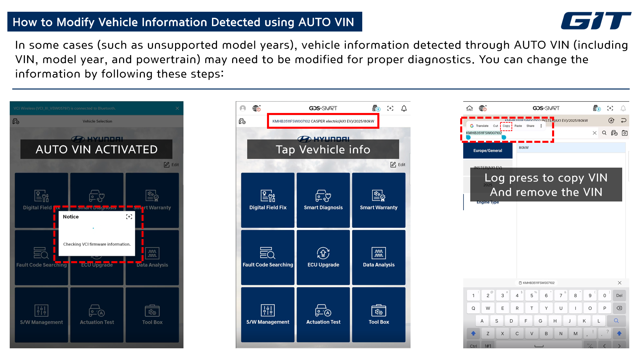
Task: Open the user profile icon in Tap Vehicle info screen
Action: pyautogui.click(x=243, y=108)
